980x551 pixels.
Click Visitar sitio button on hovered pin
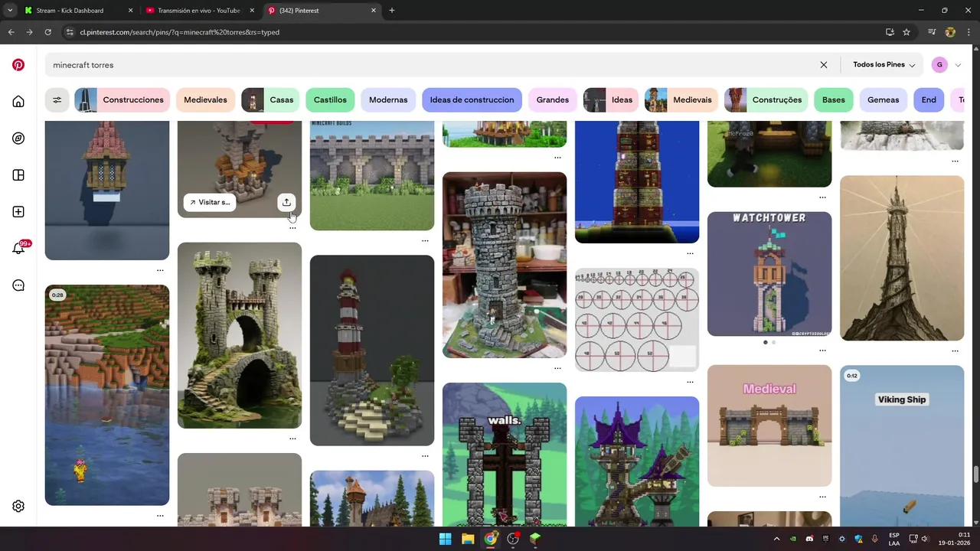pos(210,202)
